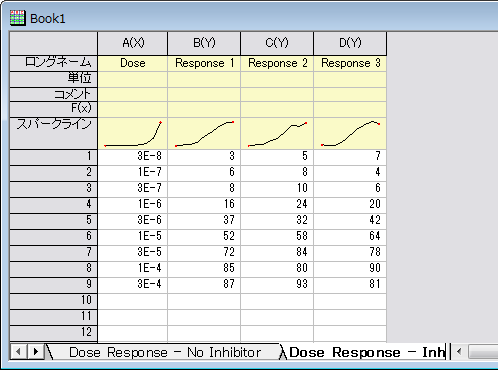This screenshot has width=498, height=370.
Task: Click the horizontal scrollbar track
Action: (483, 351)
